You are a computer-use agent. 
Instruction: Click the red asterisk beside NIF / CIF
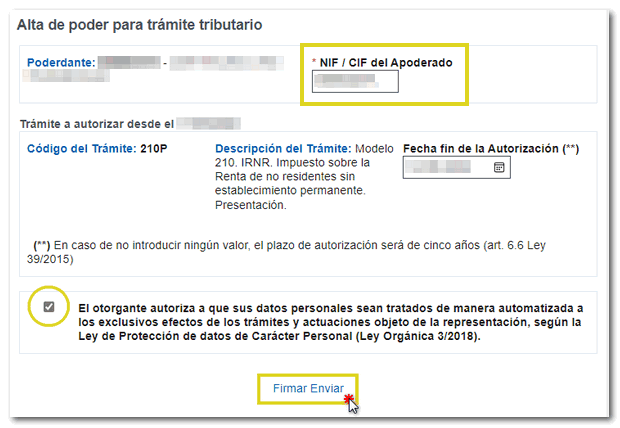click(x=315, y=62)
